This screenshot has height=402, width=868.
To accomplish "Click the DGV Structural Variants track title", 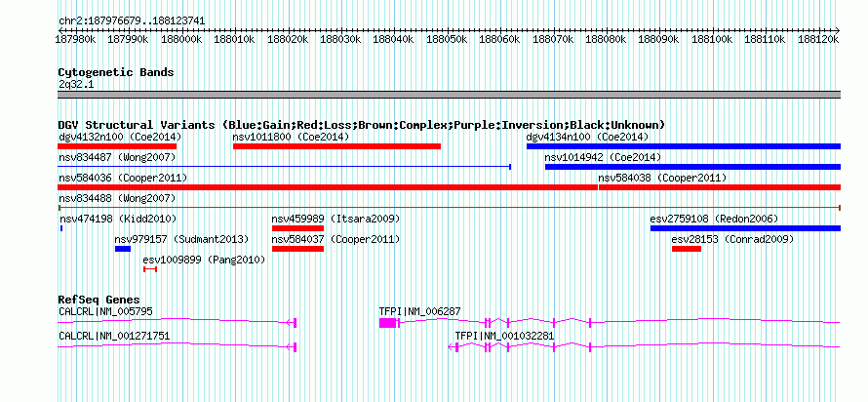I will click(x=362, y=125).
